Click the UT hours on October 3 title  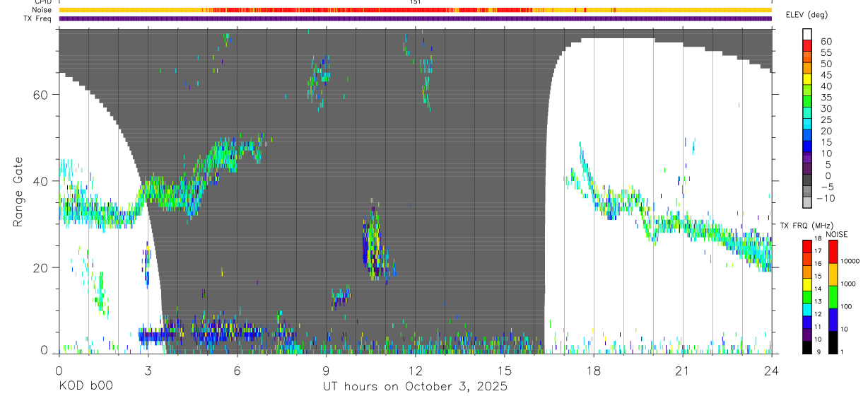[415, 388]
